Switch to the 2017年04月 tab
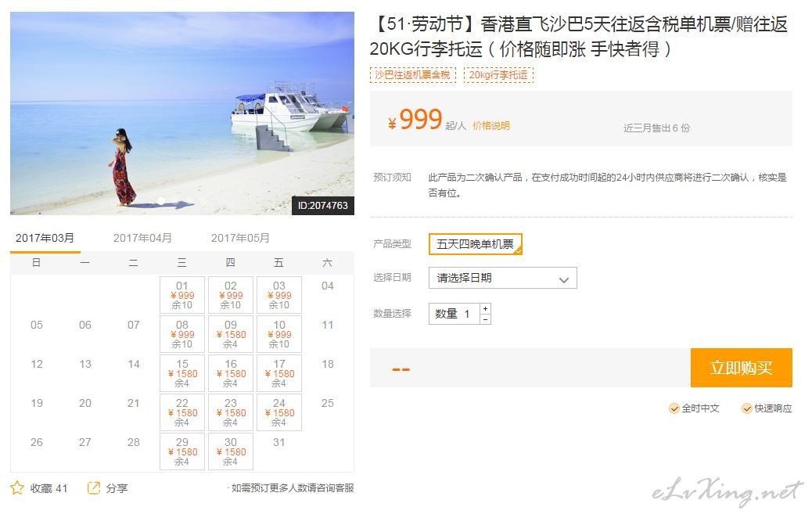 142,238
